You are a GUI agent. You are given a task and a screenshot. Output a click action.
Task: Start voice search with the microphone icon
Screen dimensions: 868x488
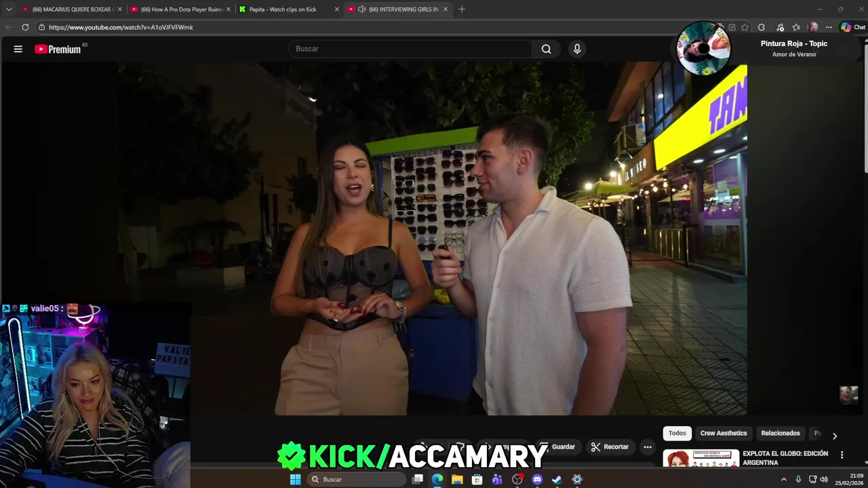click(x=577, y=49)
